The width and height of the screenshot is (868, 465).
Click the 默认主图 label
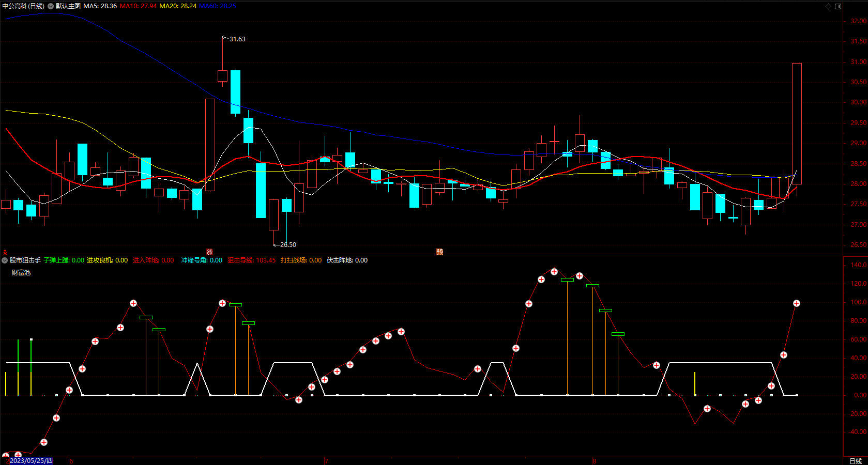(68, 6)
